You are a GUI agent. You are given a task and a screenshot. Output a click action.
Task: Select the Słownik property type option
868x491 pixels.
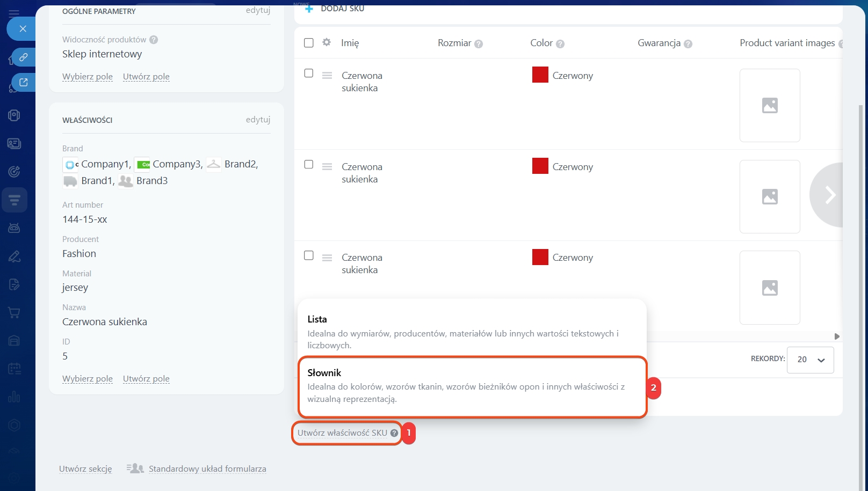tap(472, 386)
